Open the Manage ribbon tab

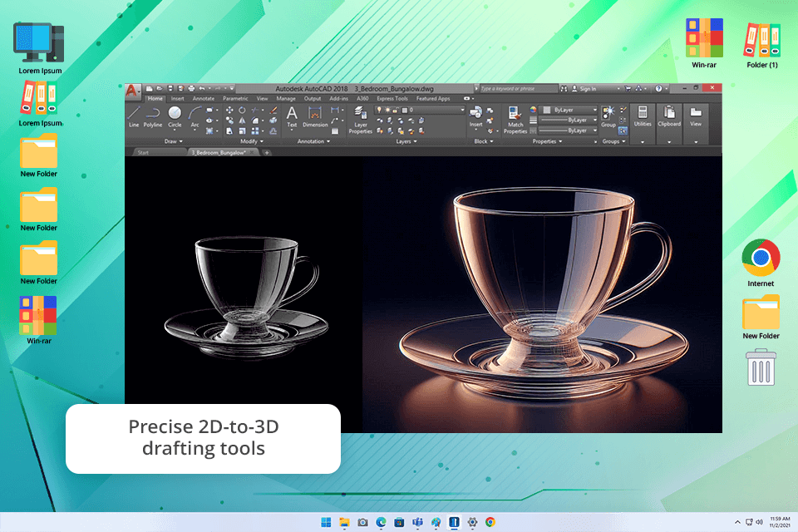(x=286, y=99)
